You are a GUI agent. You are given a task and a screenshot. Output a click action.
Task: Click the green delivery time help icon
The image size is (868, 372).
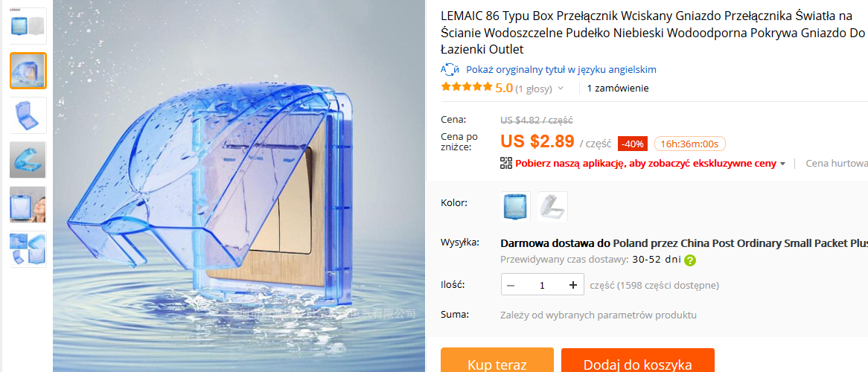coord(690,260)
